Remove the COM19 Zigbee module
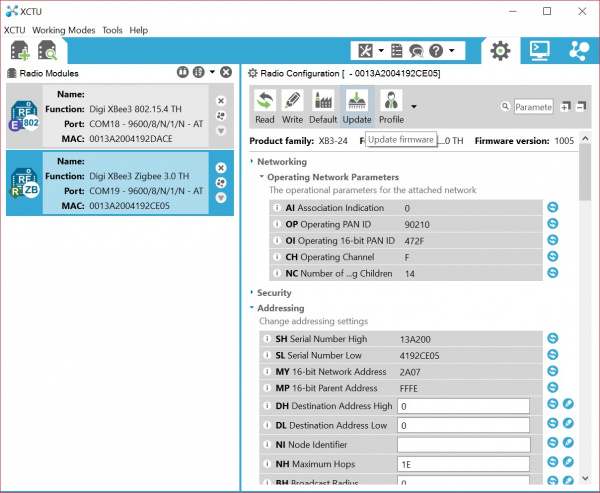Screen dimensions: 600x493 [x=221, y=168]
